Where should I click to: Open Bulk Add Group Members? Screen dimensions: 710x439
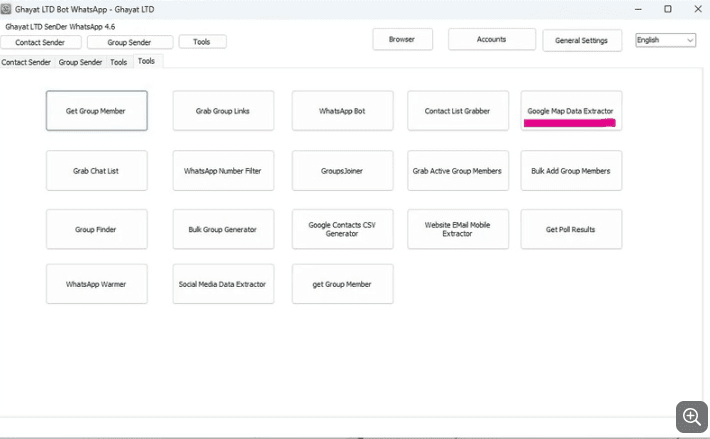point(571,171)
